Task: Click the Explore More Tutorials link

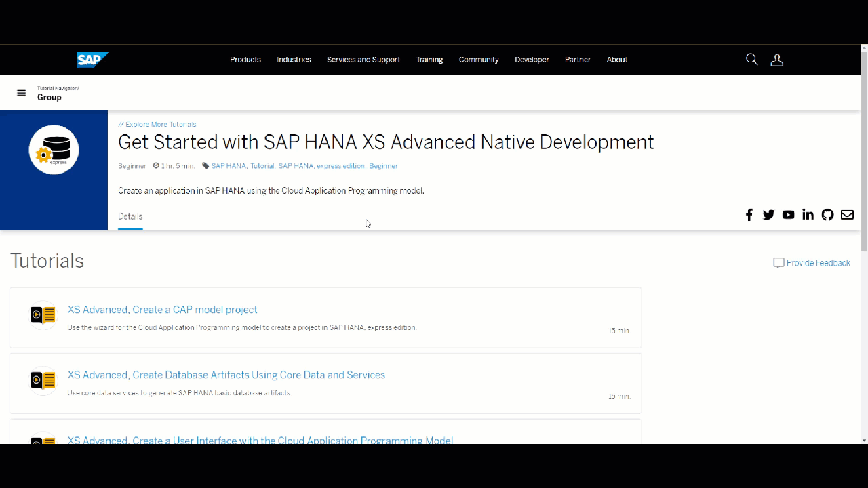Action: coord(157,125)
